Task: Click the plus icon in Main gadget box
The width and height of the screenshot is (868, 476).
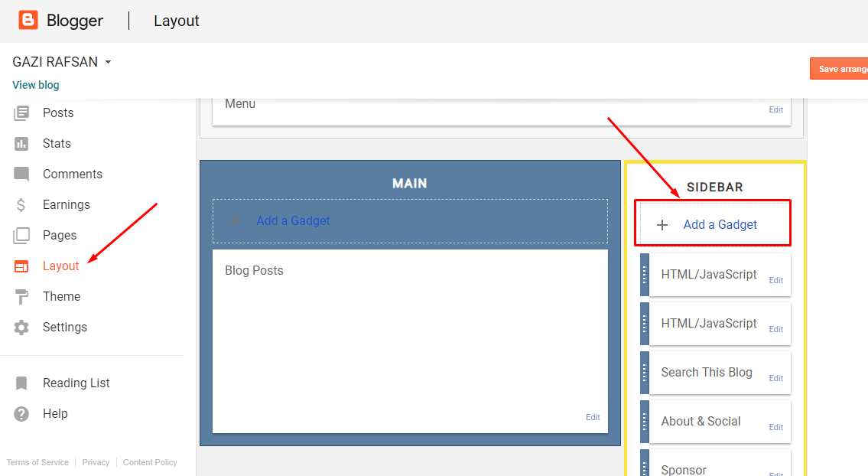Action: (x=235, y=221)
